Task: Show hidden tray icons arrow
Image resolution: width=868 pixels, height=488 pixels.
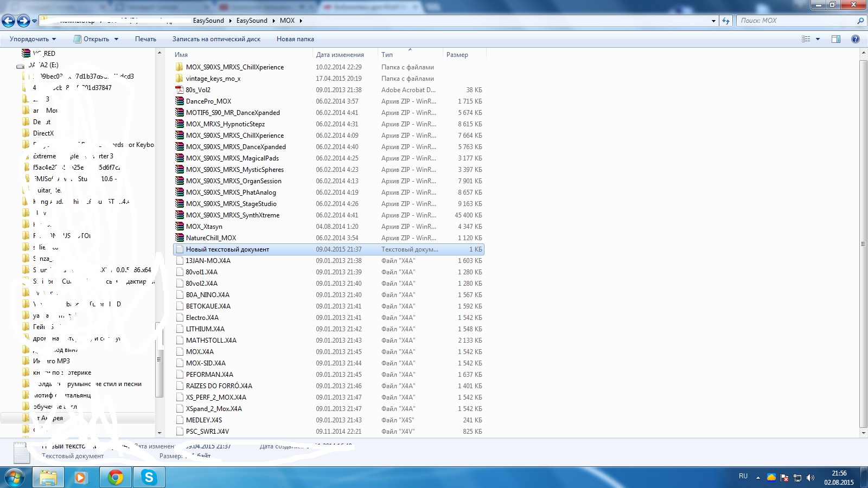Action: pos(758,478)
